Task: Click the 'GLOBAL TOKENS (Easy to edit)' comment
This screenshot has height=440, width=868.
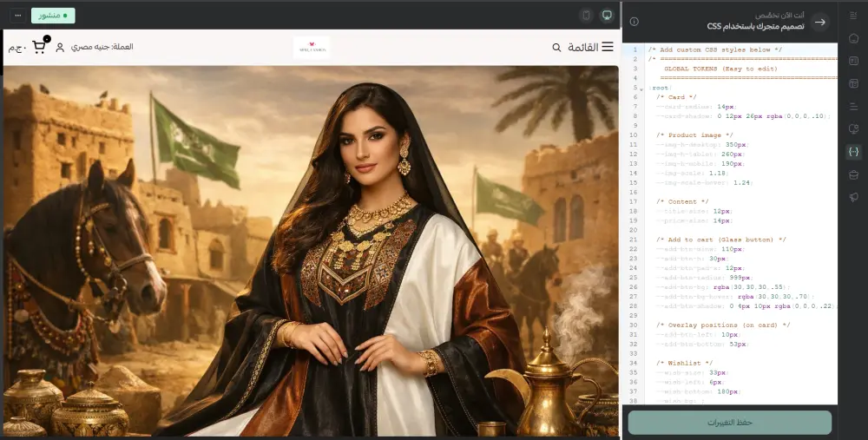Action: pyautogui.click(x=720, y=69)
